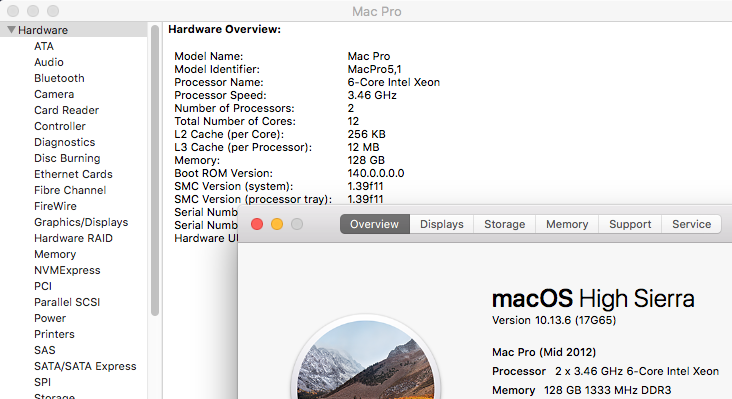Select Bluetooth in the sidebar

pyautogui.click(x=59, y=78)
